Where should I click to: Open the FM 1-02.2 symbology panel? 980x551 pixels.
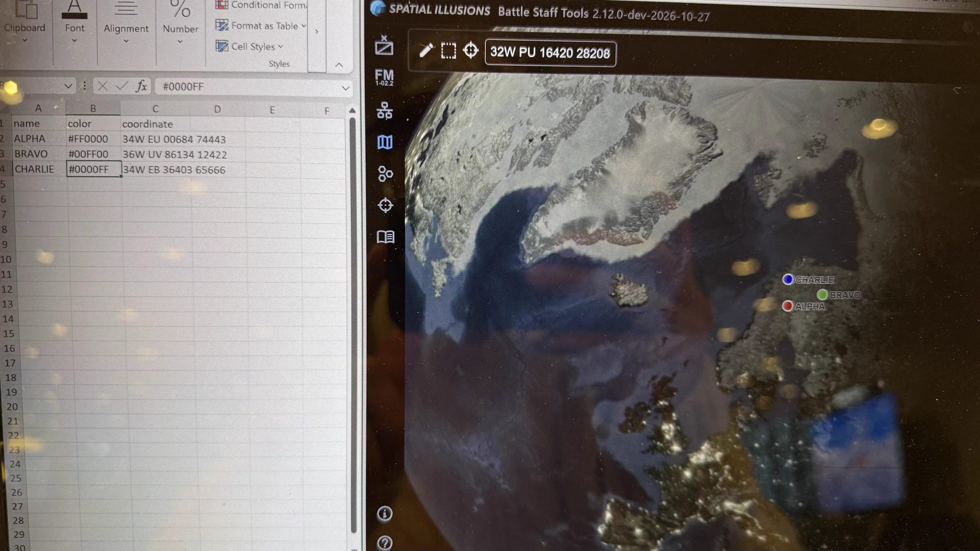(x=384, y=77)
